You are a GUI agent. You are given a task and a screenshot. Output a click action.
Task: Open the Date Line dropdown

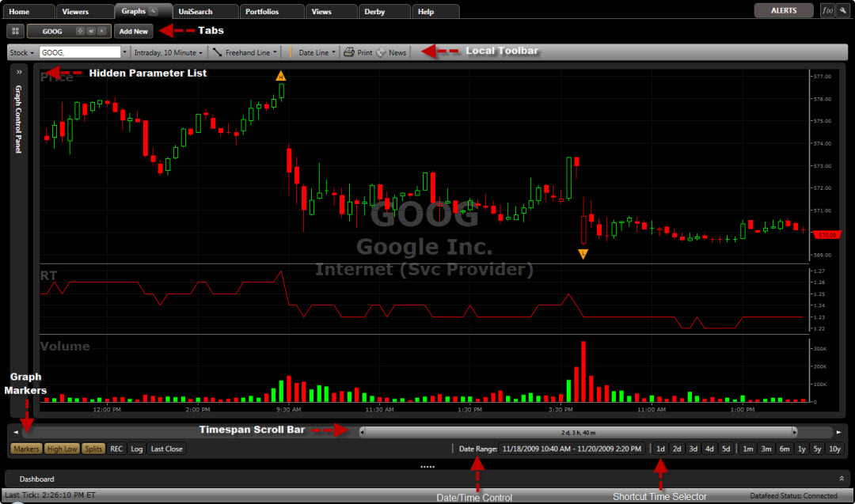pyautogui.click(x=316, y=52)
